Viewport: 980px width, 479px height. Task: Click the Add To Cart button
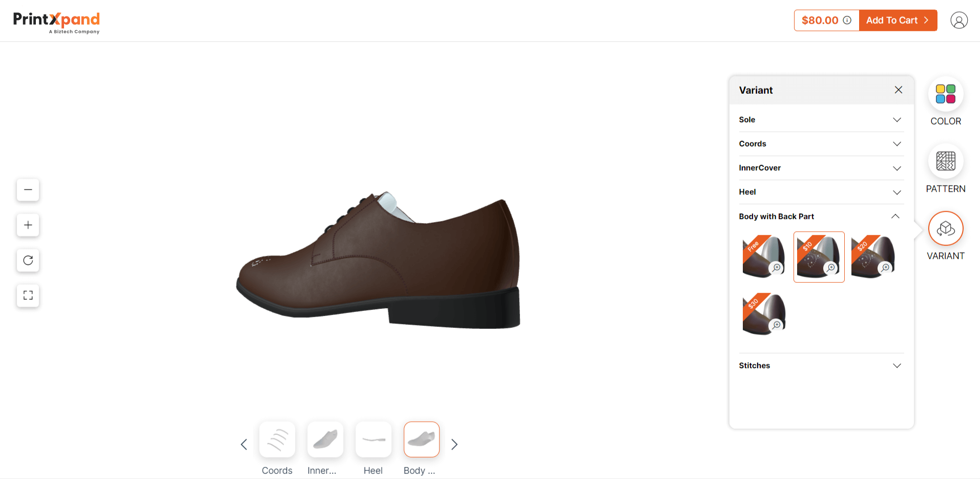coord(898,20)
